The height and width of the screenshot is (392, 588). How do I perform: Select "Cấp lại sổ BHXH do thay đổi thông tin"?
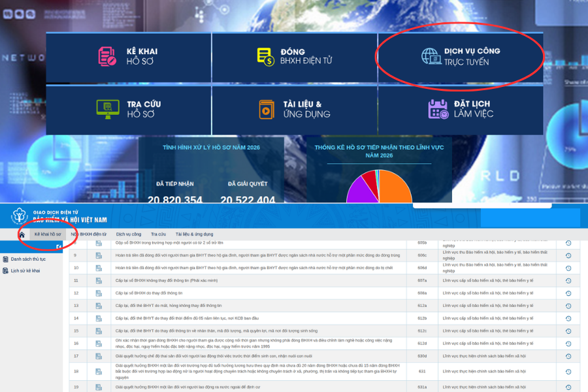(149, 293)
